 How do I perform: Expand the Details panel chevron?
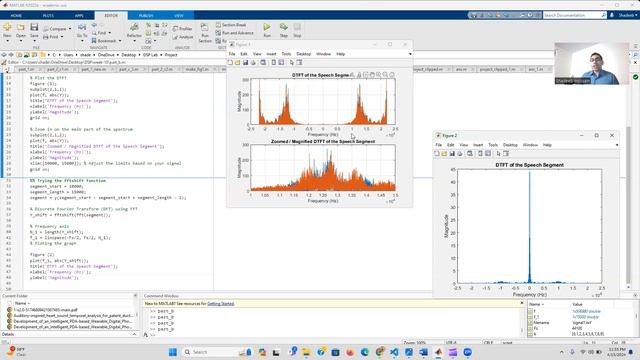point(134,334)
